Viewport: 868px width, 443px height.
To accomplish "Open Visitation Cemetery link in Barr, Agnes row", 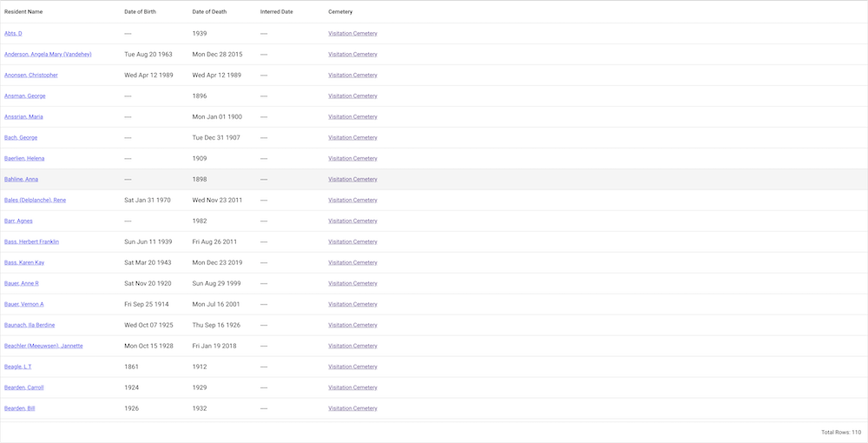I will click(352, 221).
